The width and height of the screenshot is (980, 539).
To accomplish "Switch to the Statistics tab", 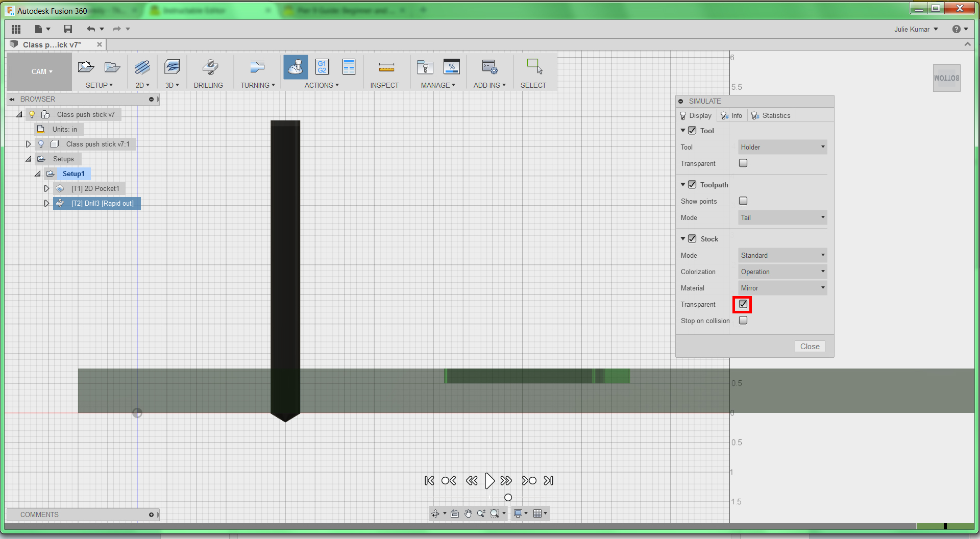I will tap(771, 116).
